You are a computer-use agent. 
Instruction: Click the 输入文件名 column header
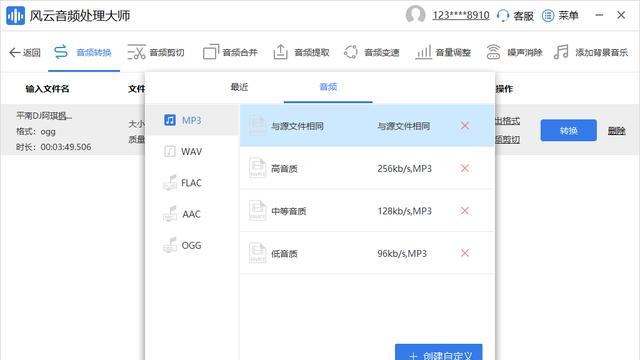tap(47, 89)
